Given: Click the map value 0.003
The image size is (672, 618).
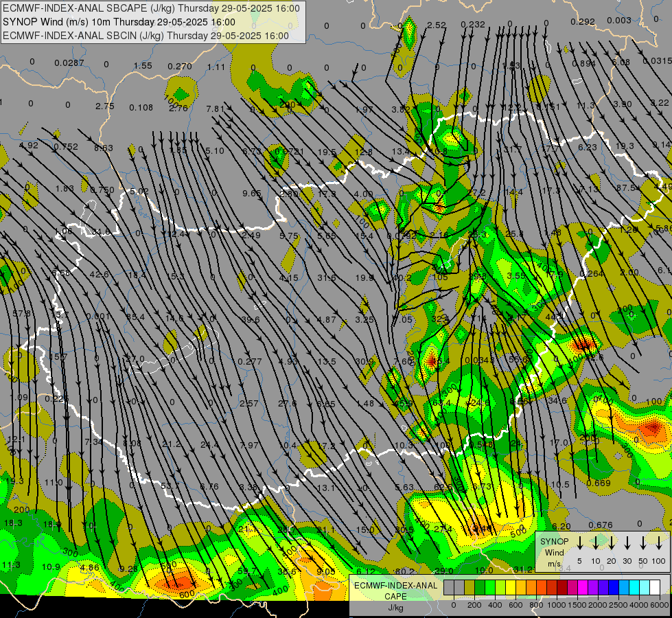Looking at the screenshot, I should 619,20.
